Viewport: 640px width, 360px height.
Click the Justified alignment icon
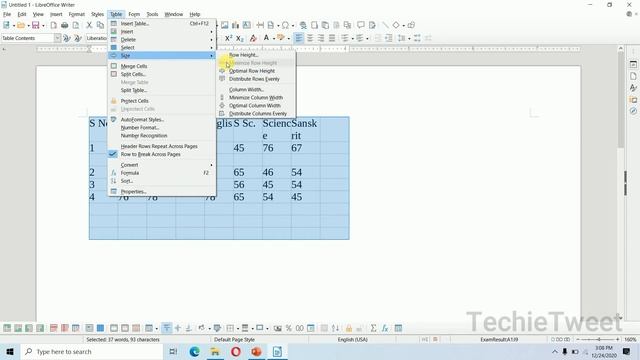pos(332,38)
